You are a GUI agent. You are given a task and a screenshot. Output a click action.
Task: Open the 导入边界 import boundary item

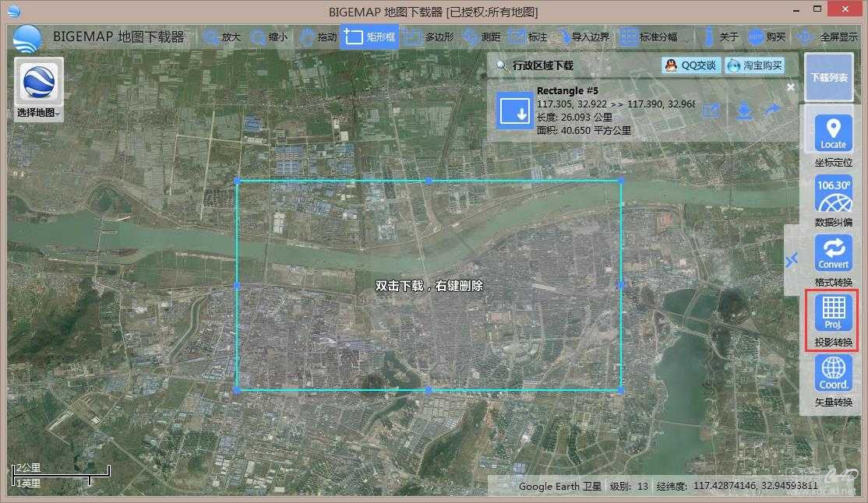pyautogui.click(x=581, y=37)
